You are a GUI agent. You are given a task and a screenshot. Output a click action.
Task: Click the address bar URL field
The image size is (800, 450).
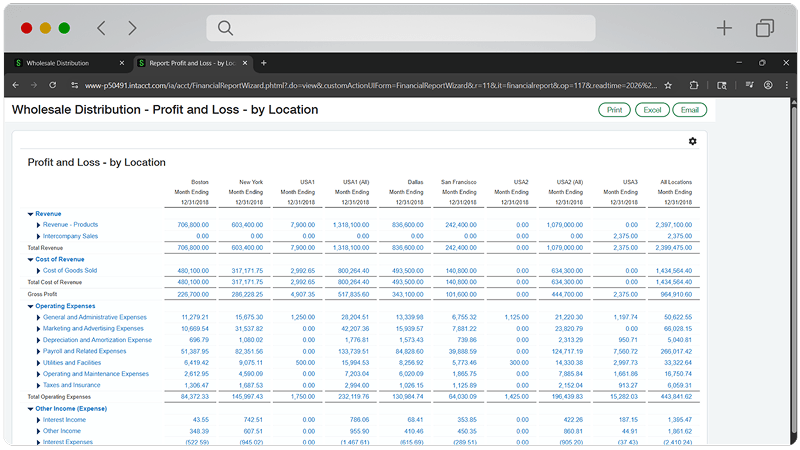pyautogui.click(x=371, y=85)
